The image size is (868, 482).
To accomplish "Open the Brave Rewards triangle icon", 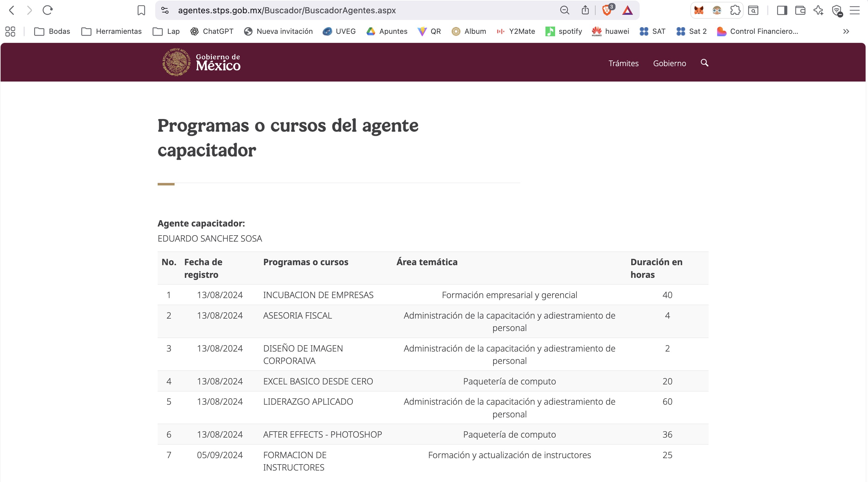I will click(x=627, y=11).
